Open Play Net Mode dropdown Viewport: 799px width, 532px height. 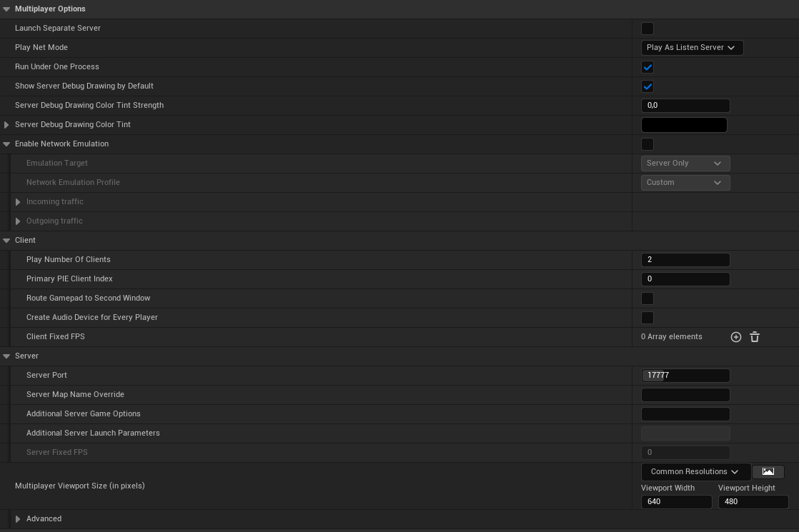692,47
